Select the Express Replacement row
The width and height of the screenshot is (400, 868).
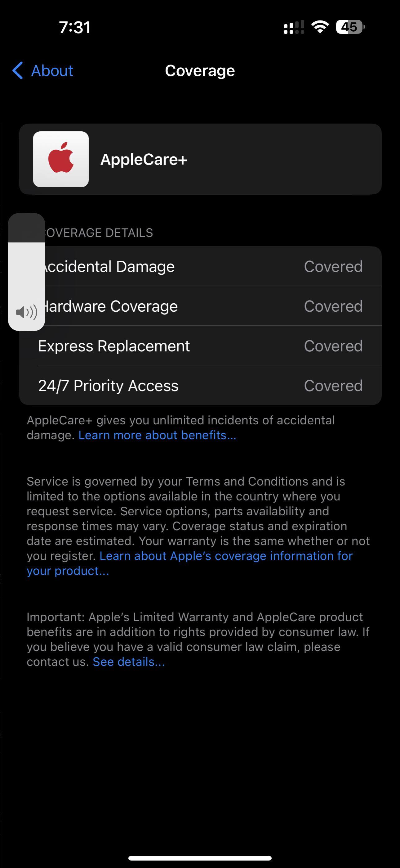(x=200, y=346)
